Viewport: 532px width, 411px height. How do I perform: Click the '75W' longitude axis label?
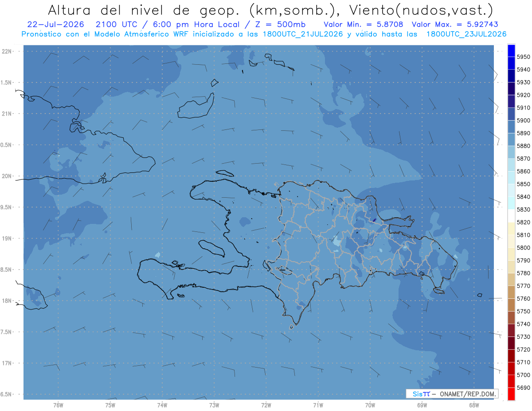pos(110,405)
